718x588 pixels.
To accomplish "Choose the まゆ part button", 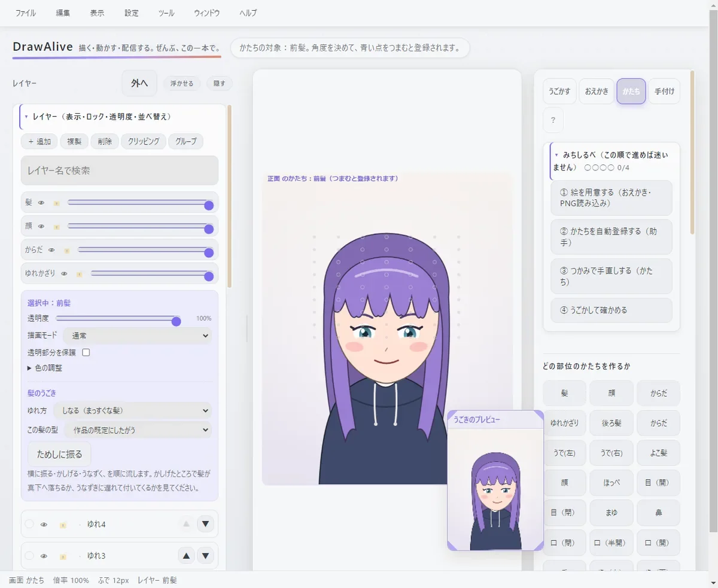I will tap(611, 513).
